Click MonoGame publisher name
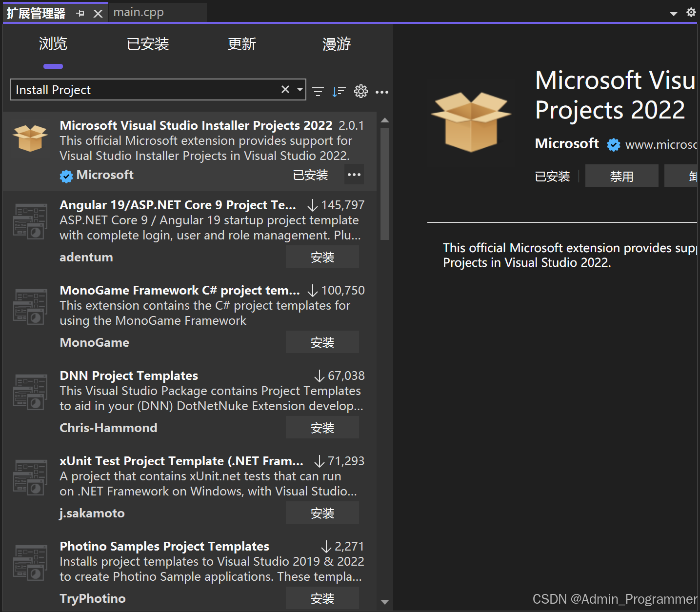700x612 pixels. coord(95,342)
